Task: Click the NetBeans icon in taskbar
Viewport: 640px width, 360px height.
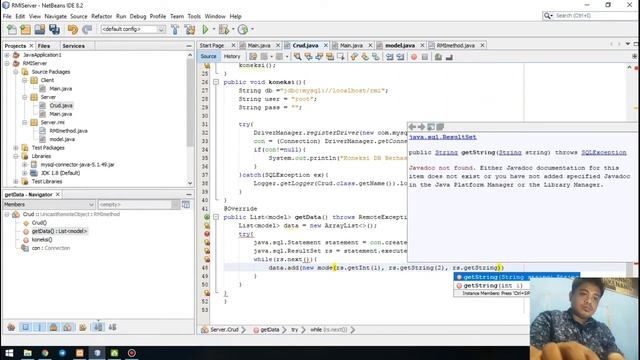Action: pos(97,353)
